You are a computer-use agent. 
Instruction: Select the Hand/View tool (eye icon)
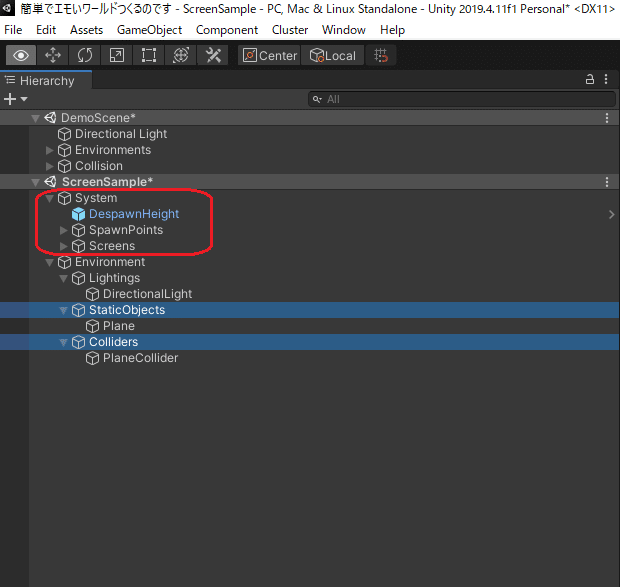(21, 55)
